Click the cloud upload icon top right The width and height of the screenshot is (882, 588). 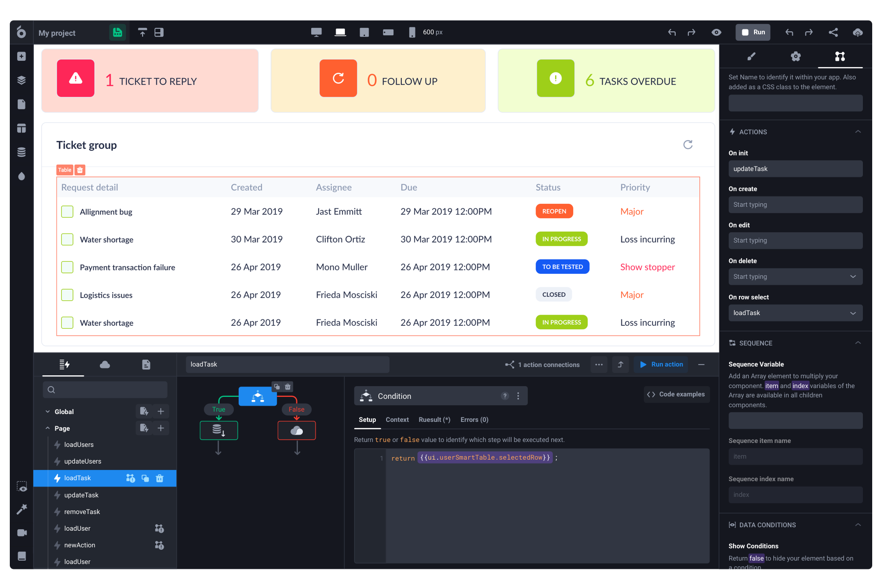click(857, 32)
